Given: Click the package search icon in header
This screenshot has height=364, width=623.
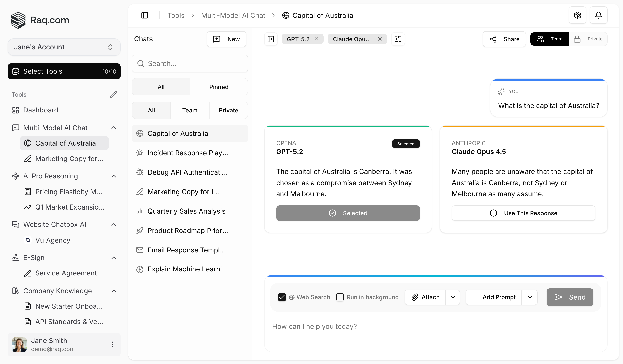Looking at the screenshot, I should click(x=577, y=15).
